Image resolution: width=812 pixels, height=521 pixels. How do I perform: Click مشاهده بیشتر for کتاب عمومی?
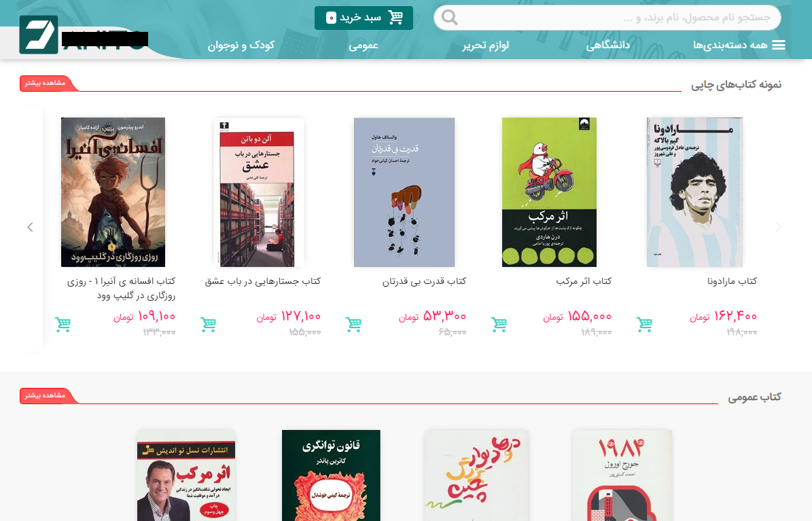pyautogui.click(x=46, y=395)
